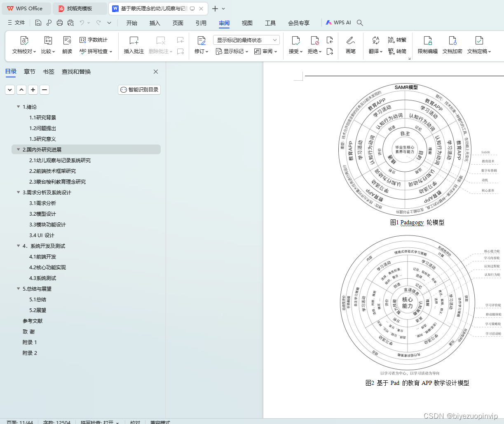
Task: Open the 文件 menu
Action: (16, 23)
